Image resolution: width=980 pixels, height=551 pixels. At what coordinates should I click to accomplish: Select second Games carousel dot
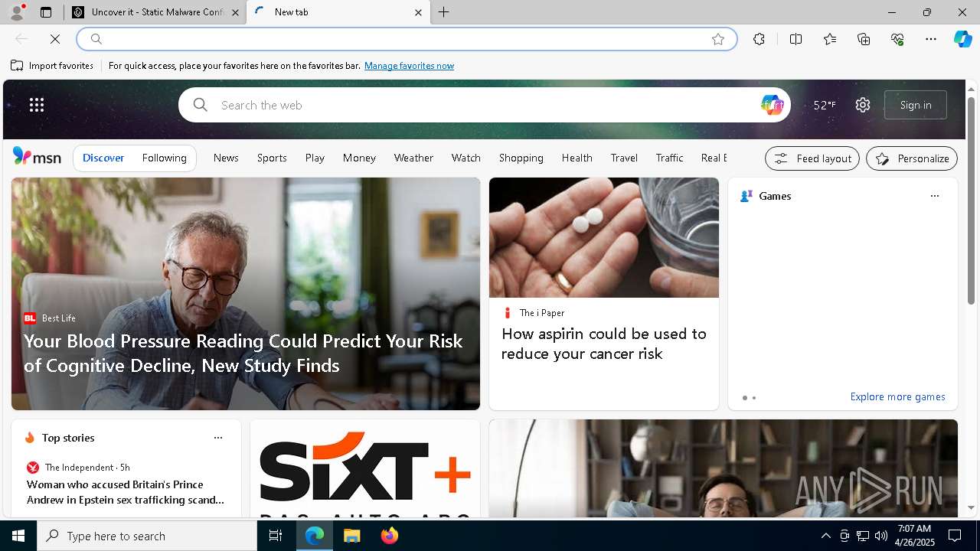(x=754, y=398)
